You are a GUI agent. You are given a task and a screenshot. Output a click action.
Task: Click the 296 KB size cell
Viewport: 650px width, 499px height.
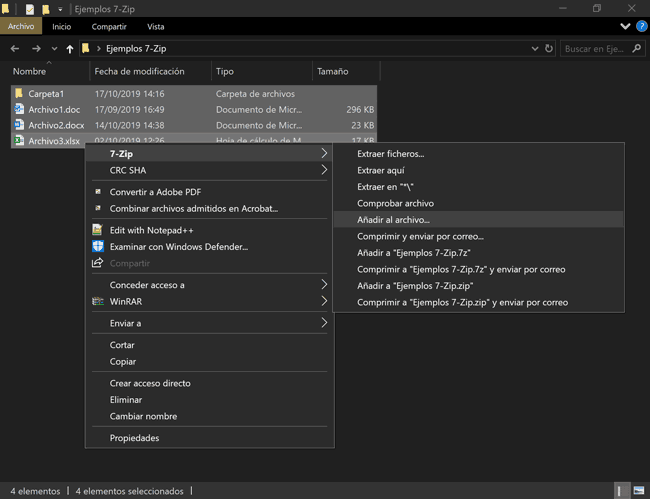coord(360,109)
